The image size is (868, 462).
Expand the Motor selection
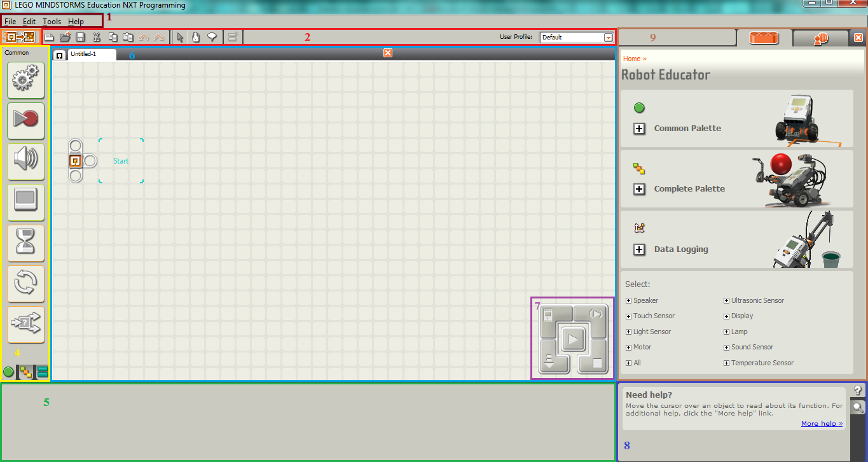629,347
